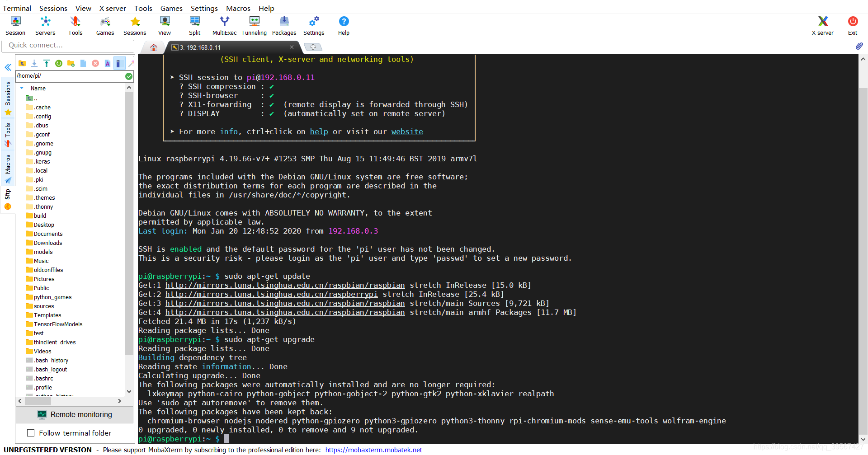
Task: Start a new Session
Action: click(15, 25)
